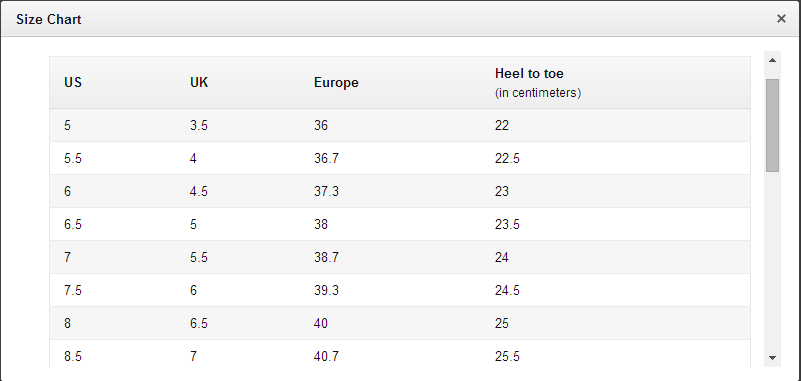Click the Heel to toe column header
801x381 pixels.
tap(529, 74)
